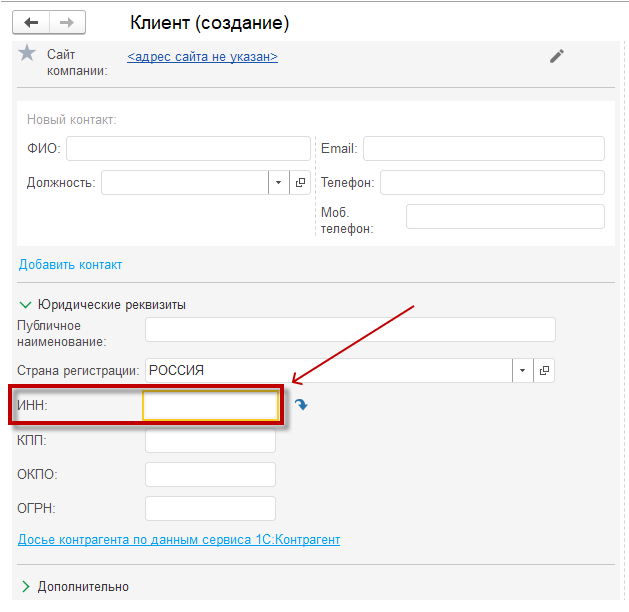629x612 pixels.
Task: Click the Моб. телефон input field
Action: pyautogui.click(x=505, y=216)
